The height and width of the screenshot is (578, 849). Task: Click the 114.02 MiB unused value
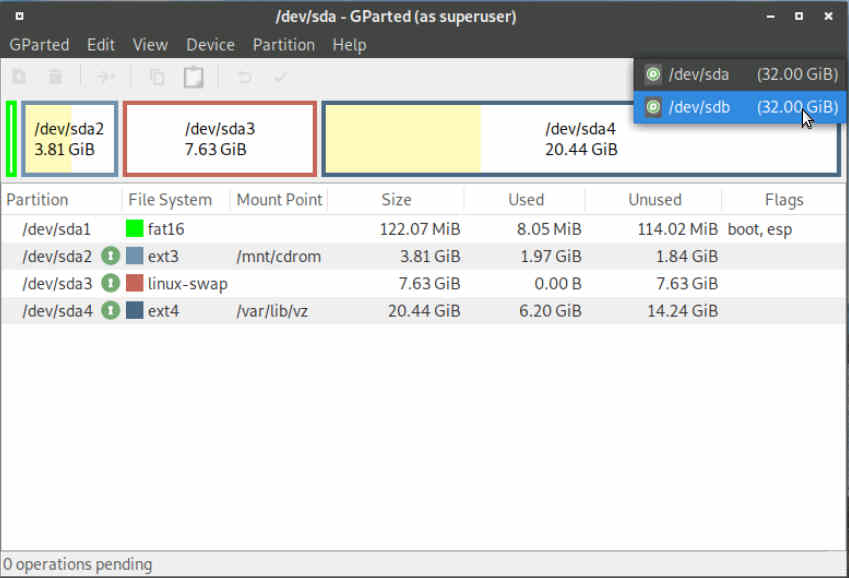(677, 229)
